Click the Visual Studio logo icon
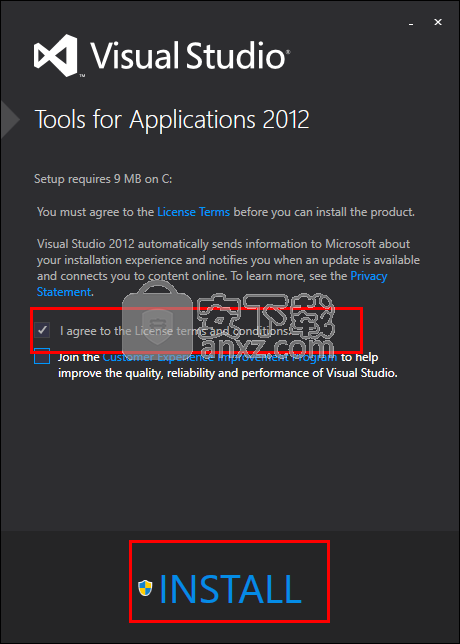460x644 pixels. click(x=55, y=55)
